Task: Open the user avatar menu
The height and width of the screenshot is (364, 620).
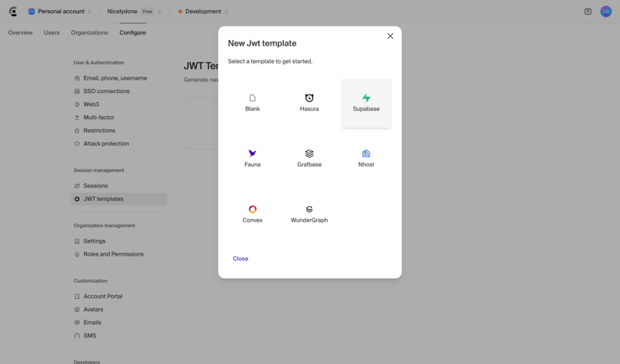Action: (606, 12)
